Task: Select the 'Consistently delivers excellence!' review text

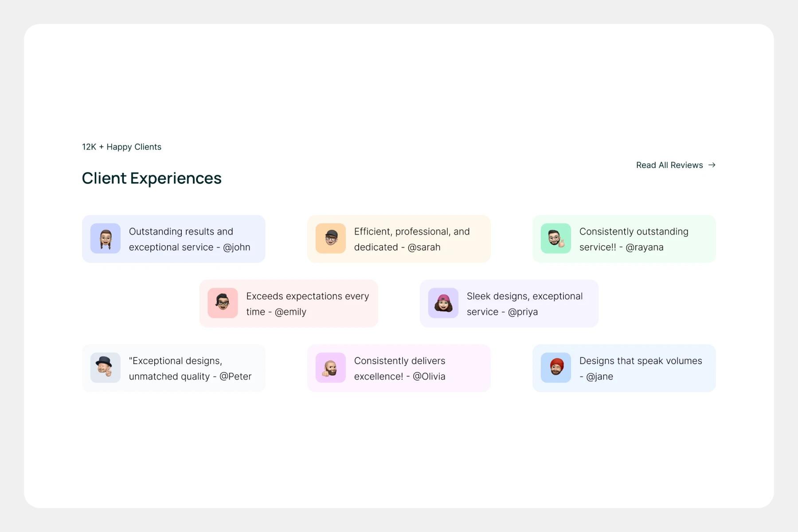Action: click(399, 368)
